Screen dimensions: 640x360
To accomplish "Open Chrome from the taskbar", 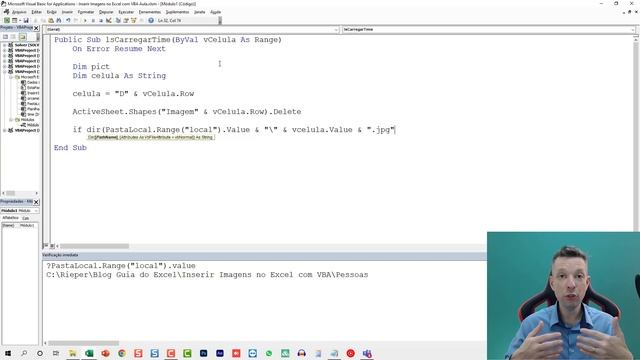I will pos(122,353).
